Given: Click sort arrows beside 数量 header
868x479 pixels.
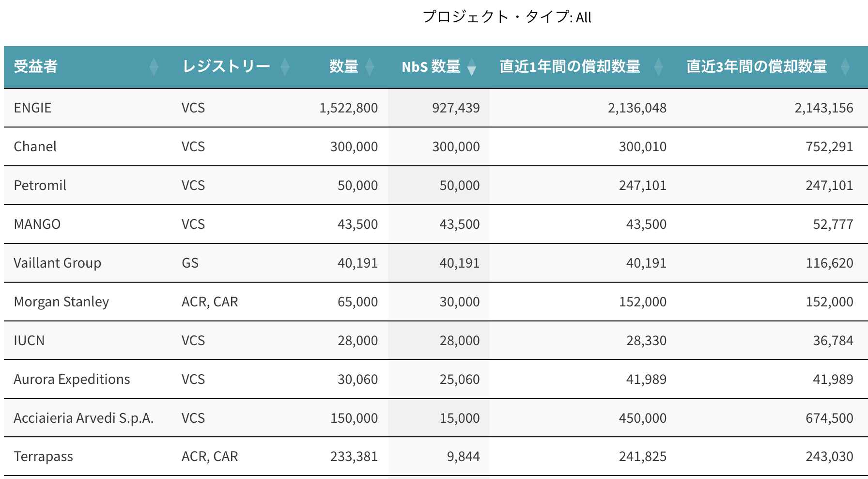Looking at the screenshot, I should pyautogui.click(x=370, y=67).
